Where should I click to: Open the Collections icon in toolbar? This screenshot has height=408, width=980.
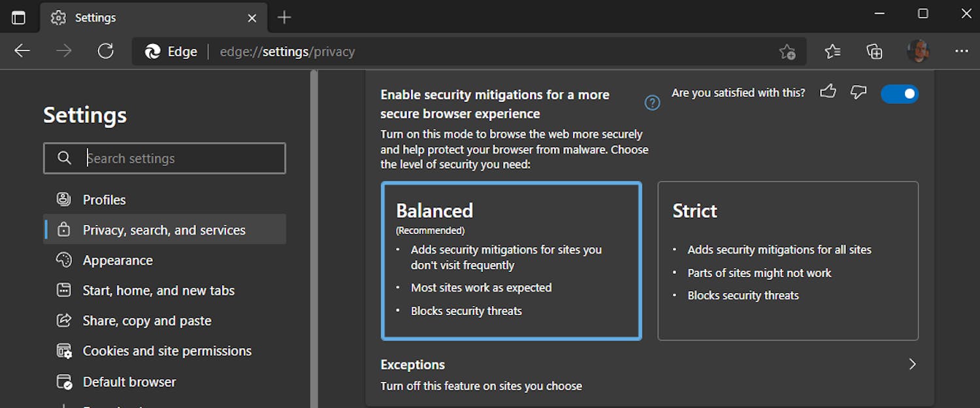tap(875, 51)
